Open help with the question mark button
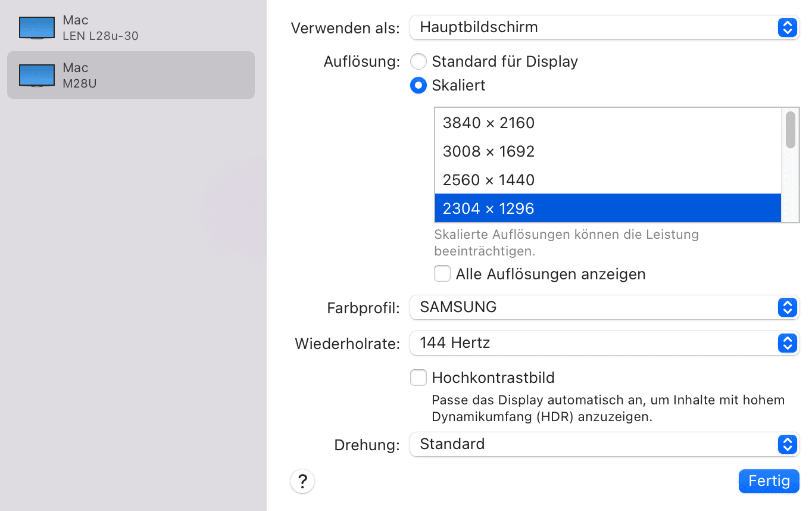This screenshot has width=812, height=511. [x=302, y=481]
